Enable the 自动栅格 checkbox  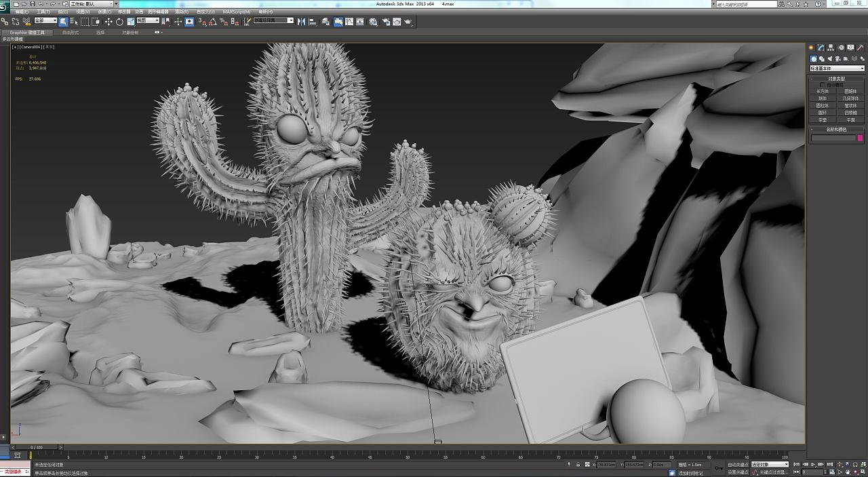point(823,85)
